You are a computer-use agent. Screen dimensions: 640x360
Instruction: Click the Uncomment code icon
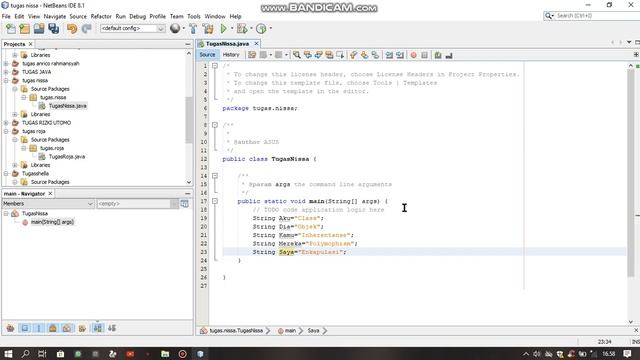[x=449, y=55]
